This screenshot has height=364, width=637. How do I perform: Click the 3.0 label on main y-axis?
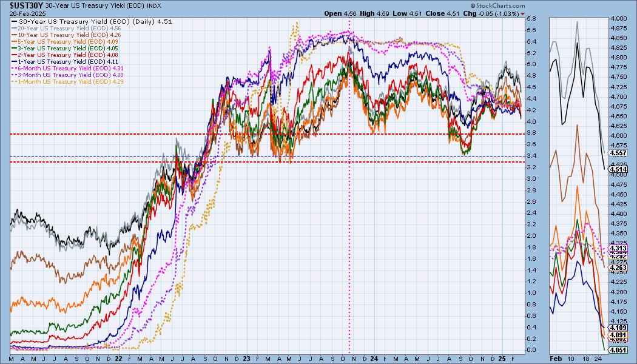point(531,179)
